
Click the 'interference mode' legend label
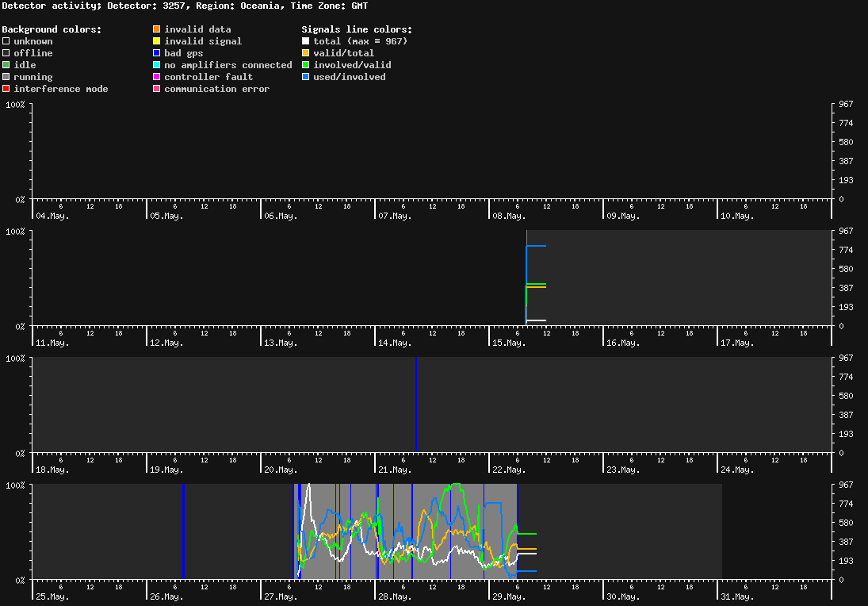61,89
